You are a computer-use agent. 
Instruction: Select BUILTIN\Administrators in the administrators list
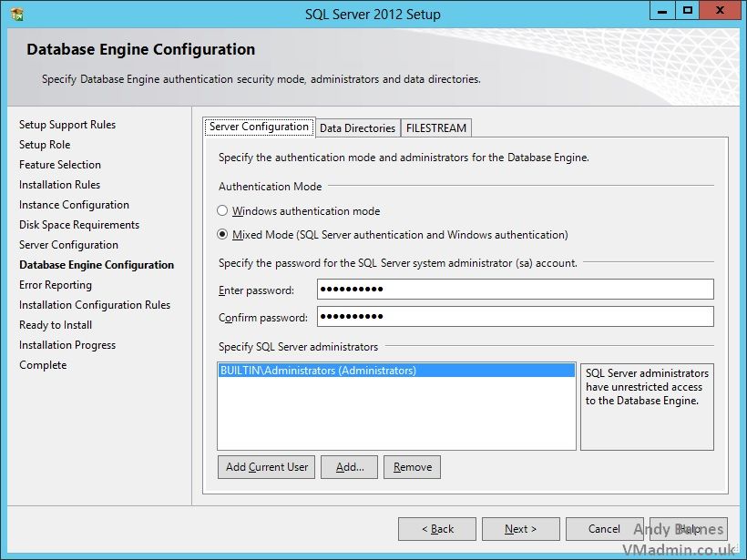click(318, 372)
